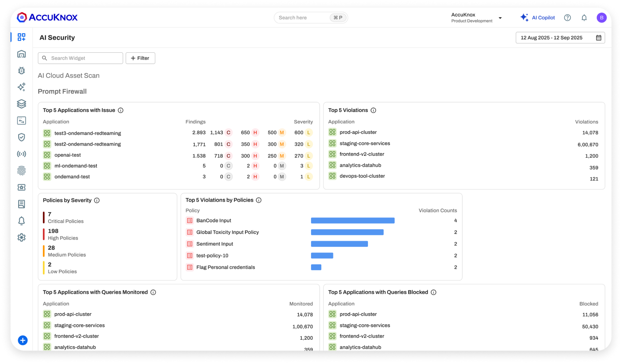Image resolution: width=622 pixels, height=364 pixels.
Task: Expand the AI Cloud Asset Scan section
Action: click(x=69, y=76)
